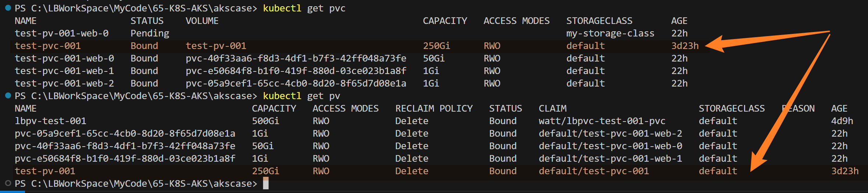Click the Pending status of test-pv-001-web-0
This screenshot has height=193, width=868.
[x=150, y=33]
